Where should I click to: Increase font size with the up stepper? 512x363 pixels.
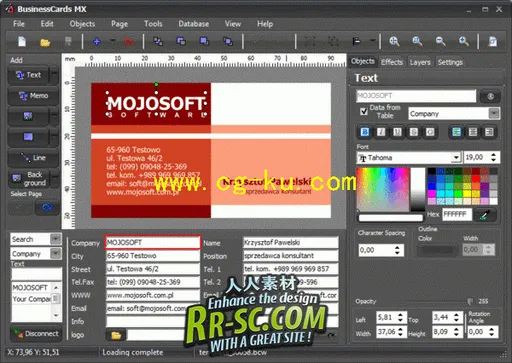click(493, 154)
